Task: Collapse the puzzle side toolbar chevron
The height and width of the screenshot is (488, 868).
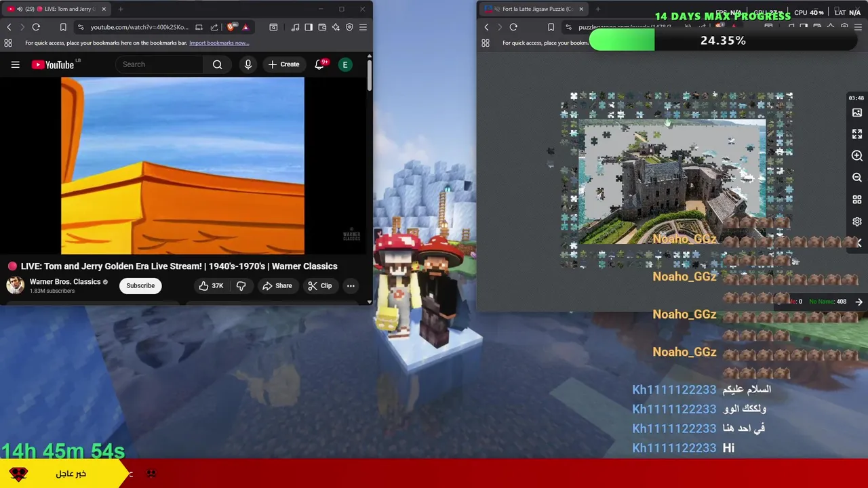Action: 859,243
